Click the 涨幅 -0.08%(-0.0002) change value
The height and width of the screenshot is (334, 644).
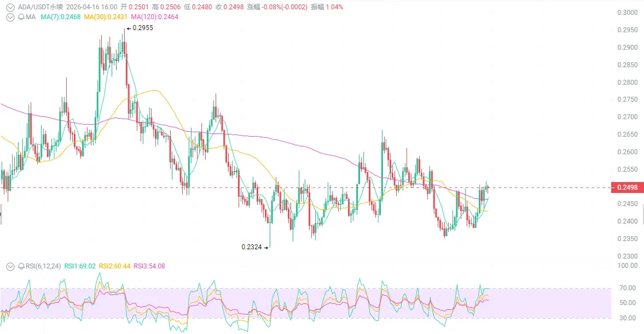[x=285, y=7]
